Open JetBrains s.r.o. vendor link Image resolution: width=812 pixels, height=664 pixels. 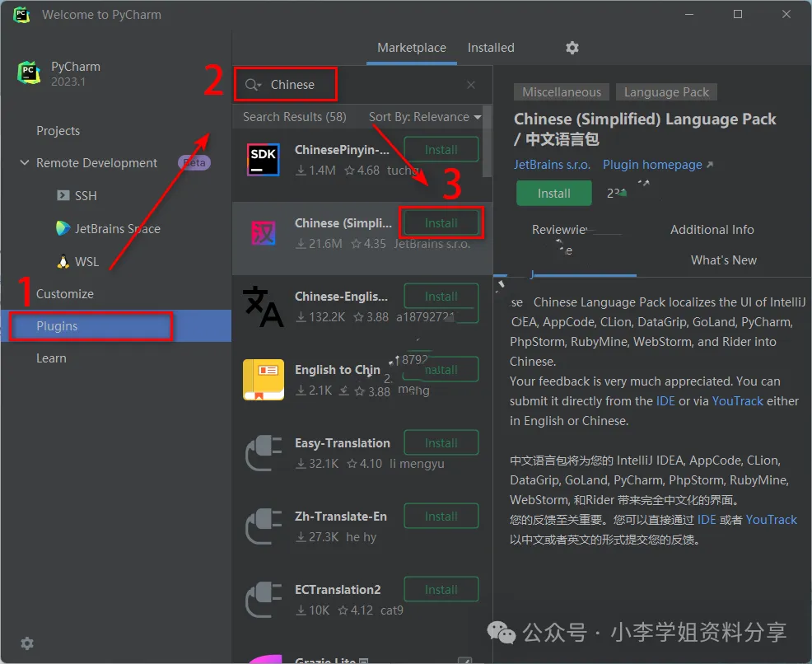coord(552,165)
